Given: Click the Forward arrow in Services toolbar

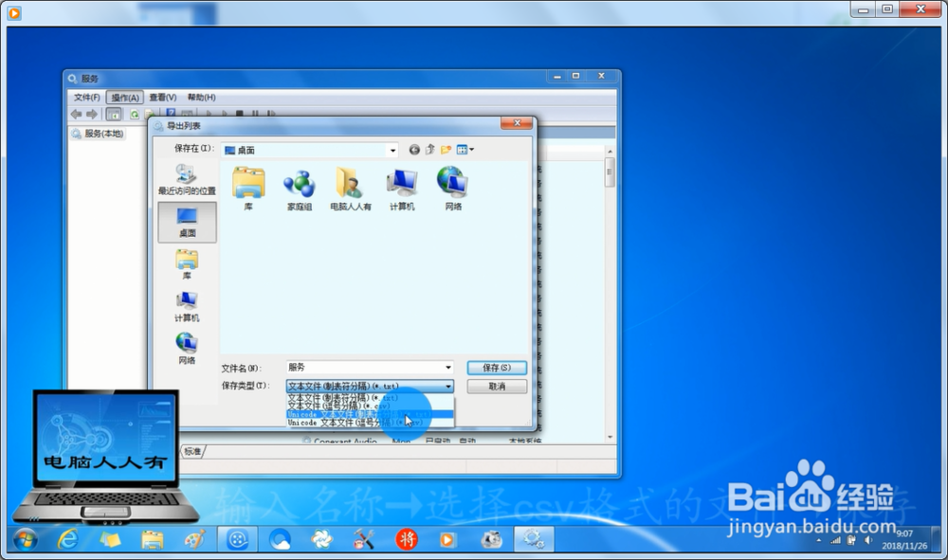Looking at the screenshot, I should tap(92, 114).
